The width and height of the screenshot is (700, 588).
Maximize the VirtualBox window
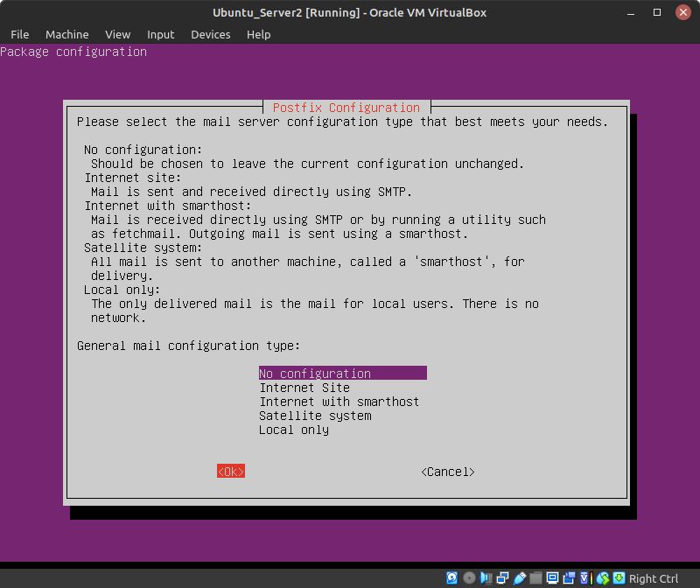click(x=657, y=12)
